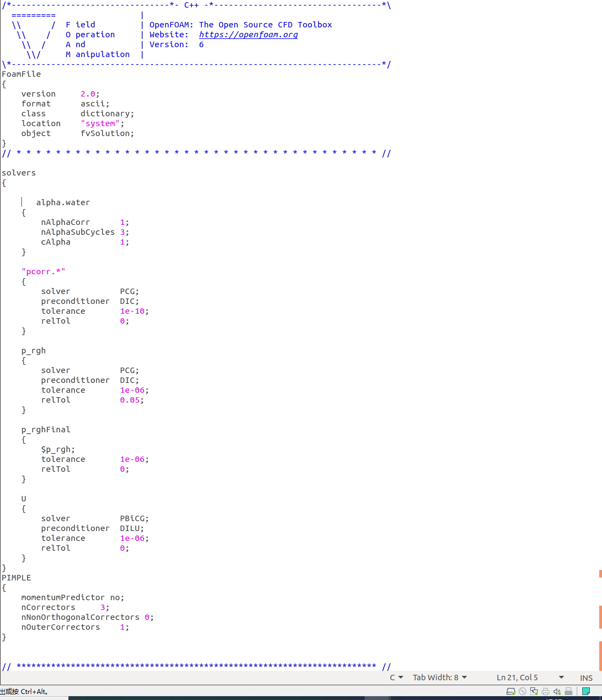This screenshot has width=602, height=700.
Task: Toggle the INS insert mode indicator
Action: tap(586, 678)
